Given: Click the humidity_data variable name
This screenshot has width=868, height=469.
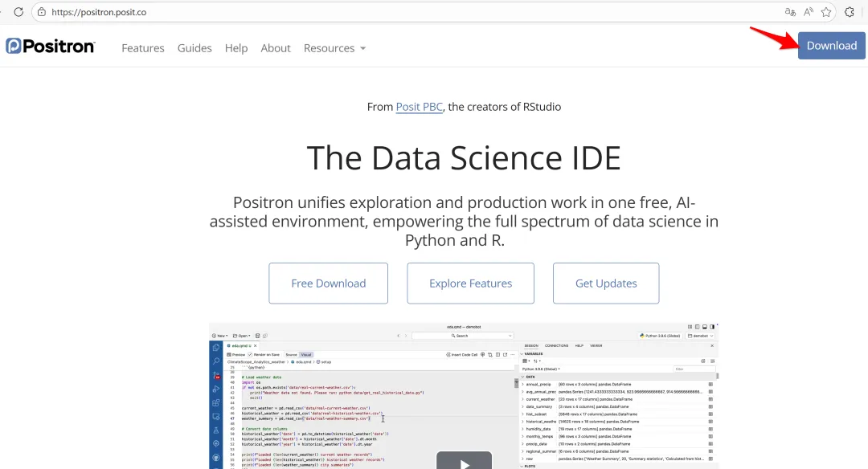Looking at the screenshot, I should click(538, 429).
